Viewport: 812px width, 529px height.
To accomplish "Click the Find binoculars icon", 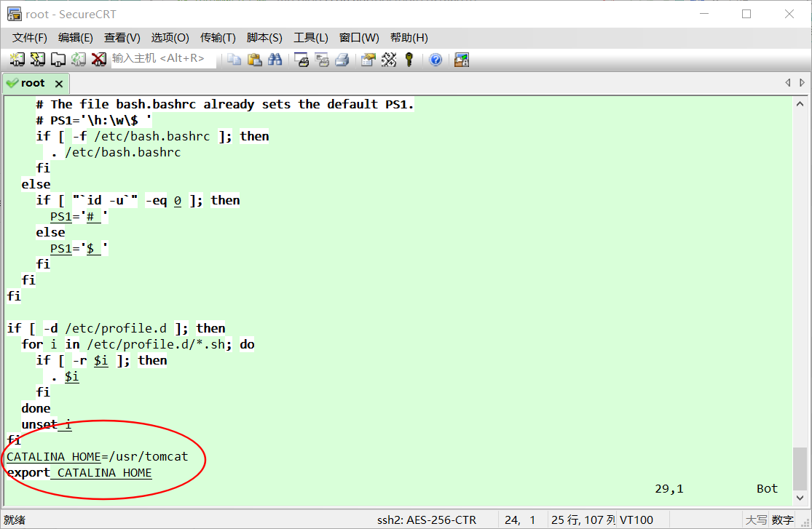I will (275, 60).
